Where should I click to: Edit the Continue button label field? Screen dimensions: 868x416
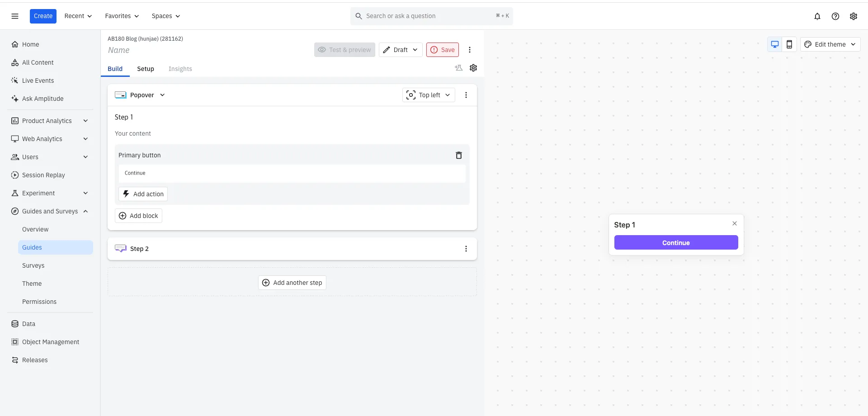[292, 174]
